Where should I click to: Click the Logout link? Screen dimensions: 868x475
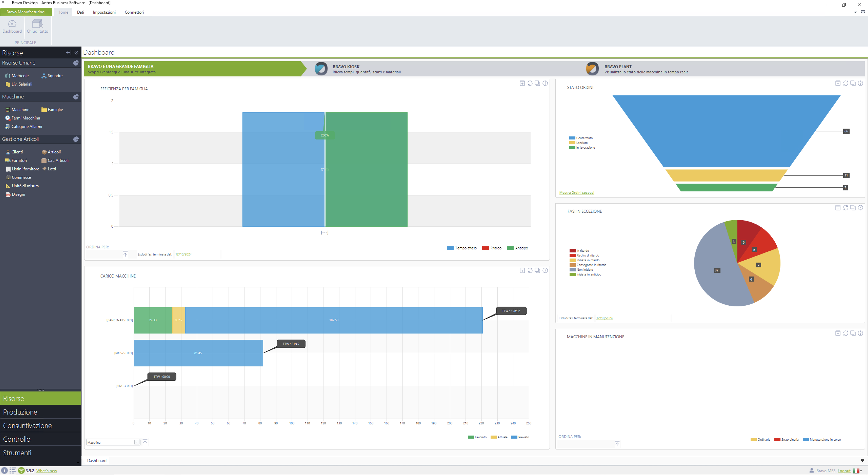pyautogui.click(x=844, y=471)
